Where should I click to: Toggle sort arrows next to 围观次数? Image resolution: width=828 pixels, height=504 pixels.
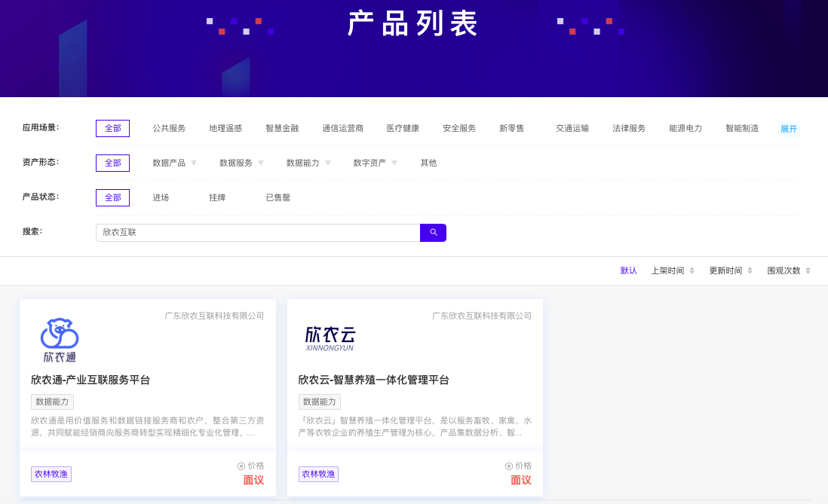click(808, 270)
